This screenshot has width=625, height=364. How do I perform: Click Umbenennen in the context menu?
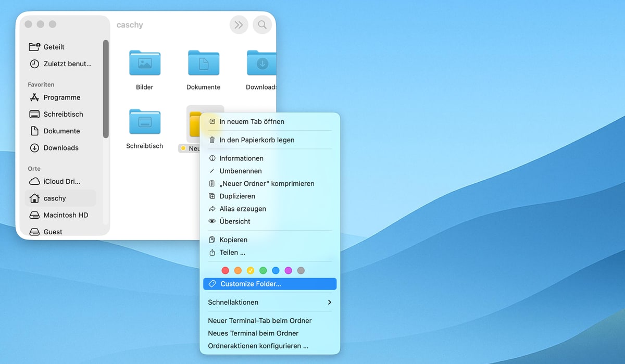(x=241, y=171)
